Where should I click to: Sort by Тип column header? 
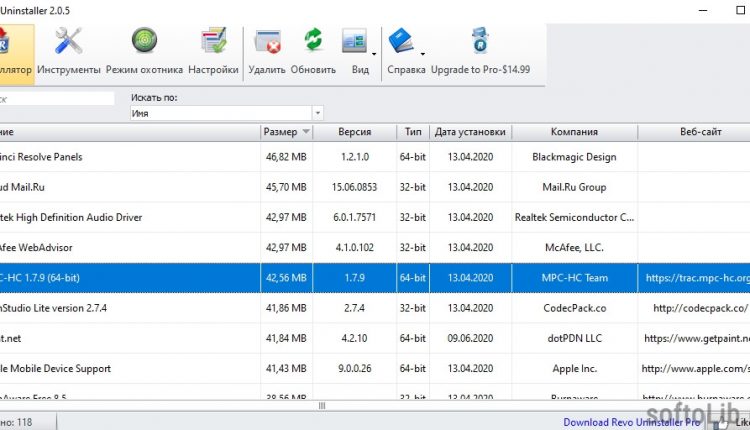coord(413,132)
